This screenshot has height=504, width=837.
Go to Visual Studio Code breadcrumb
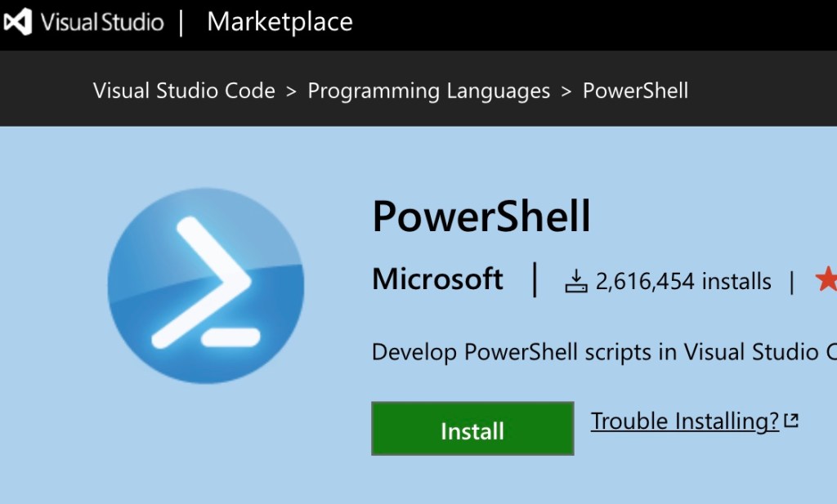point(184,91)
